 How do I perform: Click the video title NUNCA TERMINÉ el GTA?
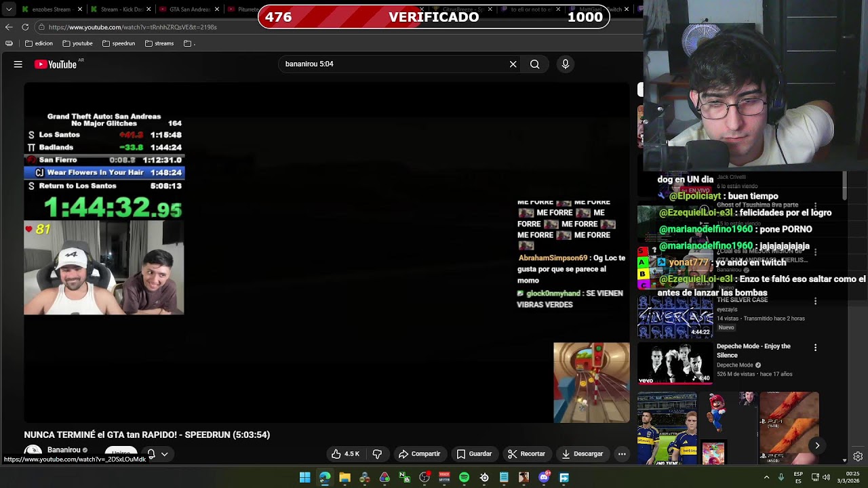tap(147, 435)
